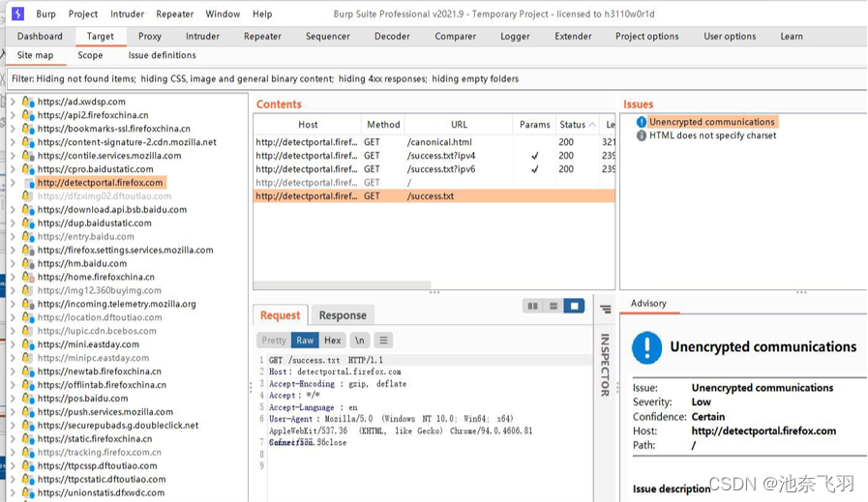This screenshot has width=868, height=502.
Task: Click lock icon for hm.baidu.com
Action: (28, 263)
